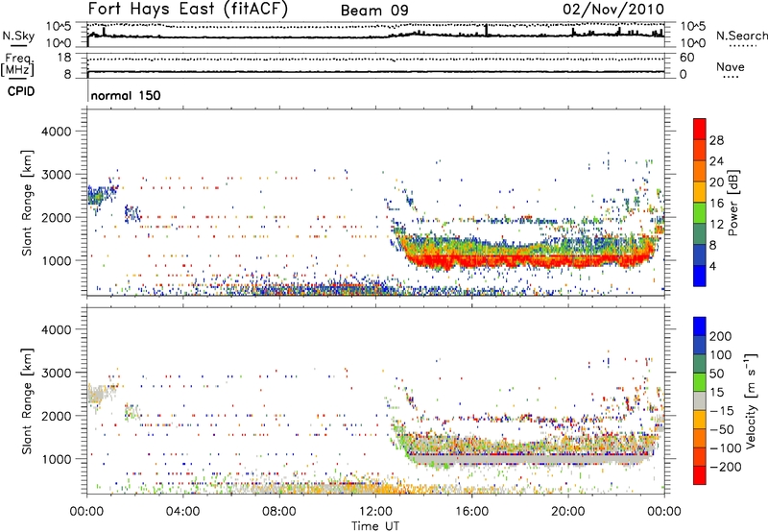Image resolution: width=768 pixels, height=532 pixels.
Task: Click 'Slant Range [km]' label of Power panel
Action: point(27,203)
